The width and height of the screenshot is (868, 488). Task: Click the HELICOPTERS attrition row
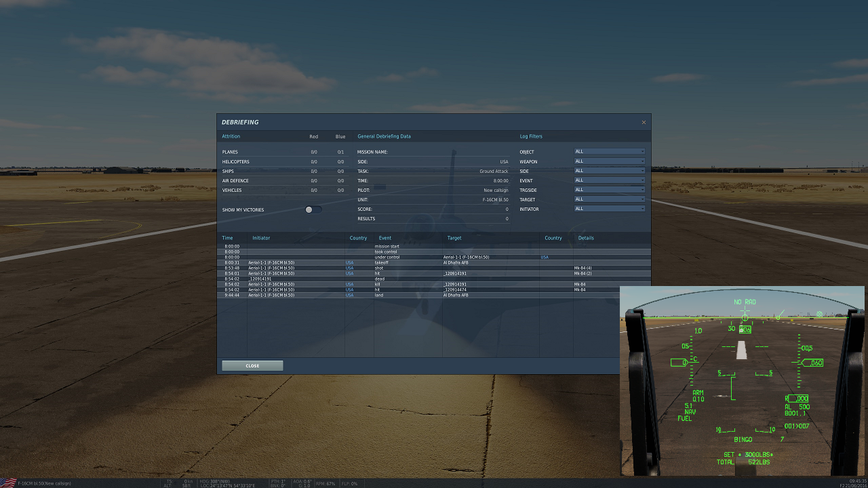(283, 161)
